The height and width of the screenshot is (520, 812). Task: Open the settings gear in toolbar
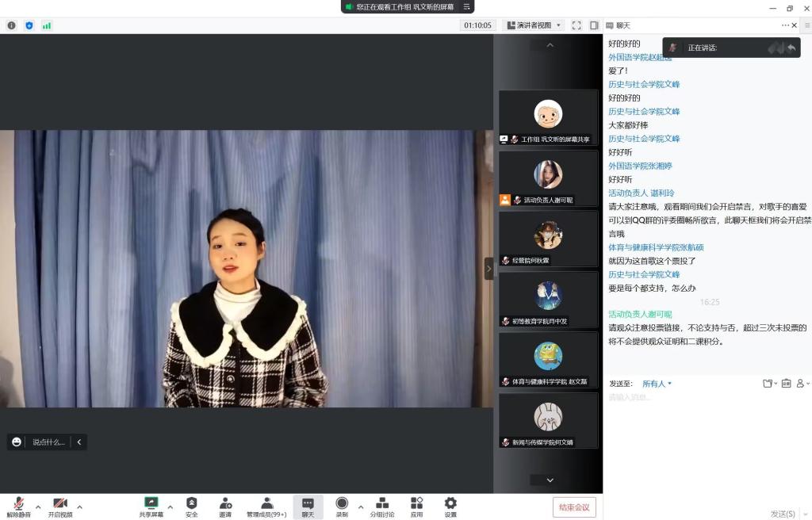click(450, 507)
